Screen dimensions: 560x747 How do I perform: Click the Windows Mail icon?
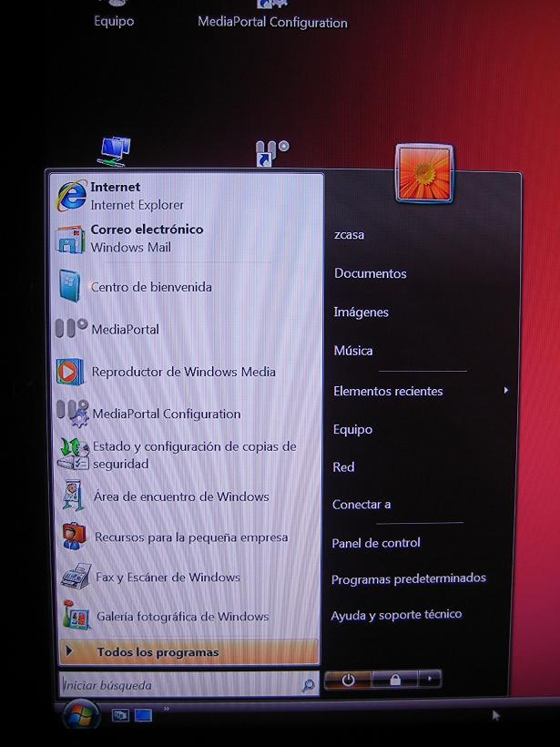[x=70, y=240]
